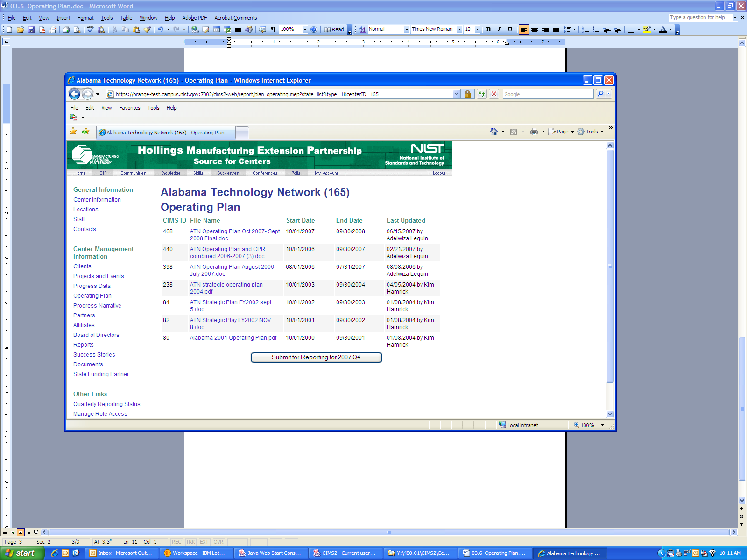
Task: Save the Word document with the floppy icon
Action: click(31, 29)
